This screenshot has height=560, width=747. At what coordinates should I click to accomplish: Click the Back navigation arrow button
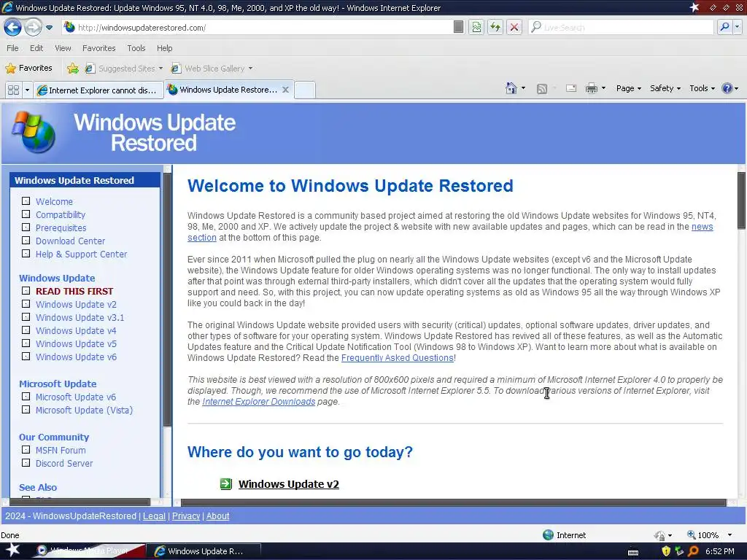pyautogui.click(x=13, y=28)
